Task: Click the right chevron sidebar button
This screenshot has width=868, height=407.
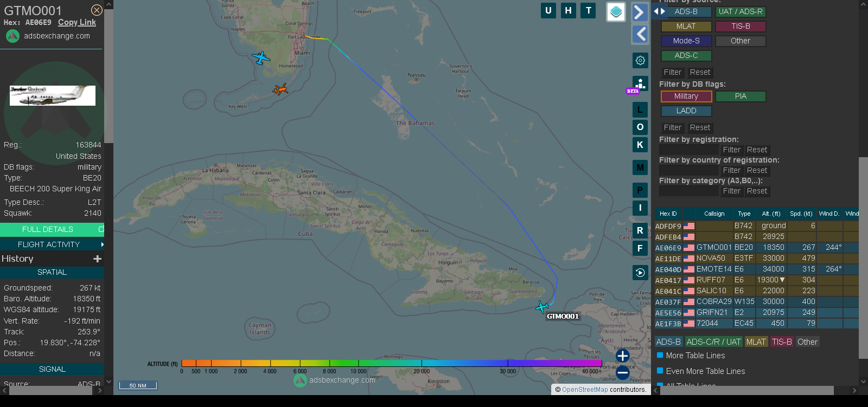Action: [x=640, y=12]
